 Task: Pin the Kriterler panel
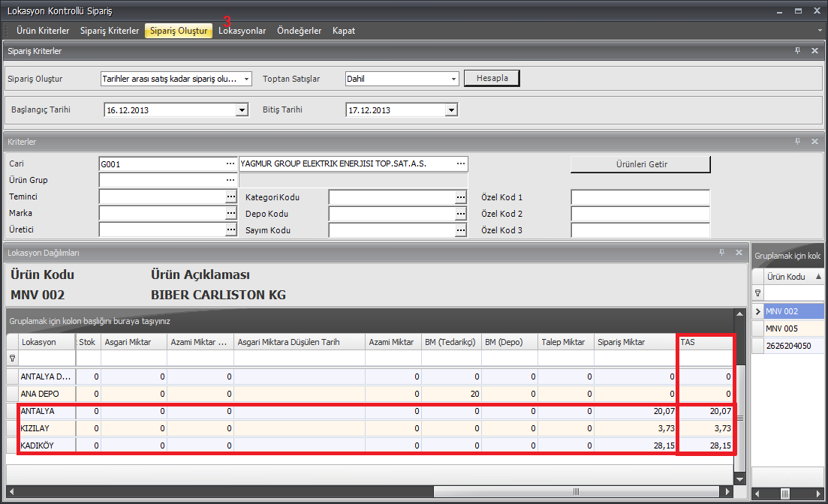pyautogui.click(x=798, y=142)
